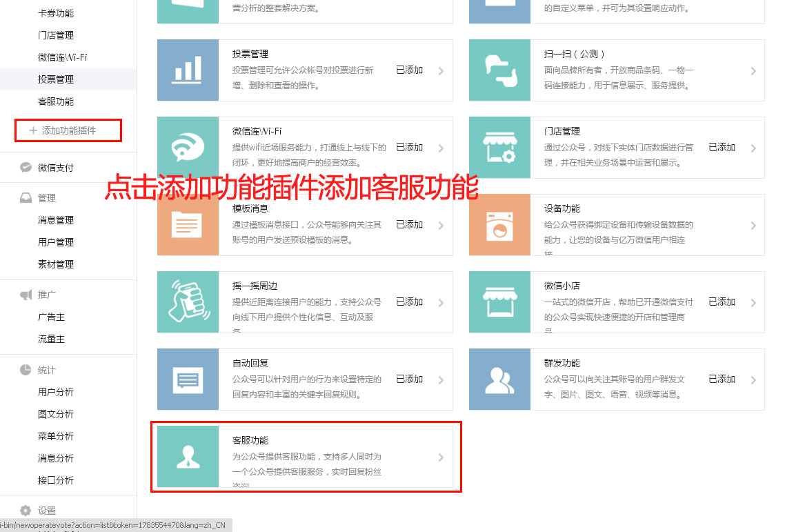Open 消息管理 in the sidebar
This screenshot has width=785, height=532.
(x=56, y=220)
